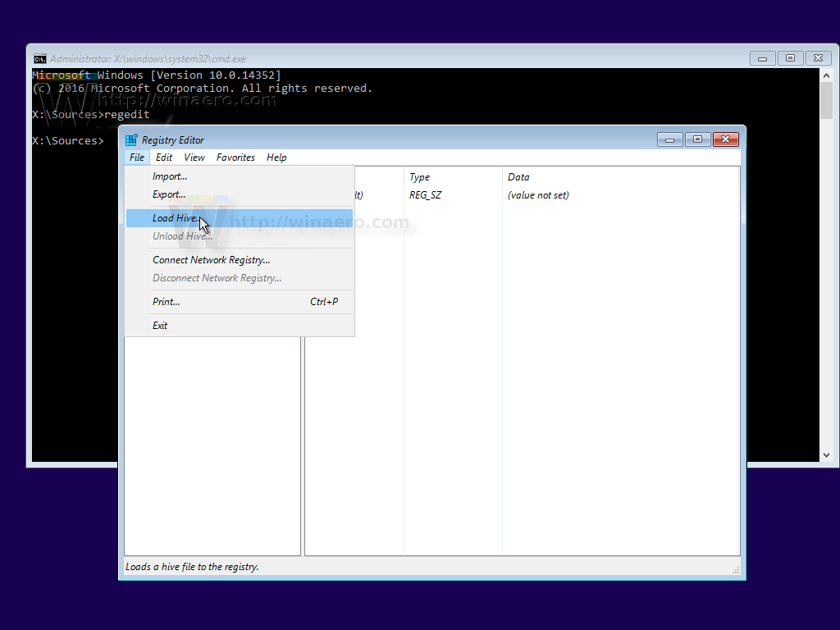Click Exit to close Registry Editor

[x=159, y=325]
